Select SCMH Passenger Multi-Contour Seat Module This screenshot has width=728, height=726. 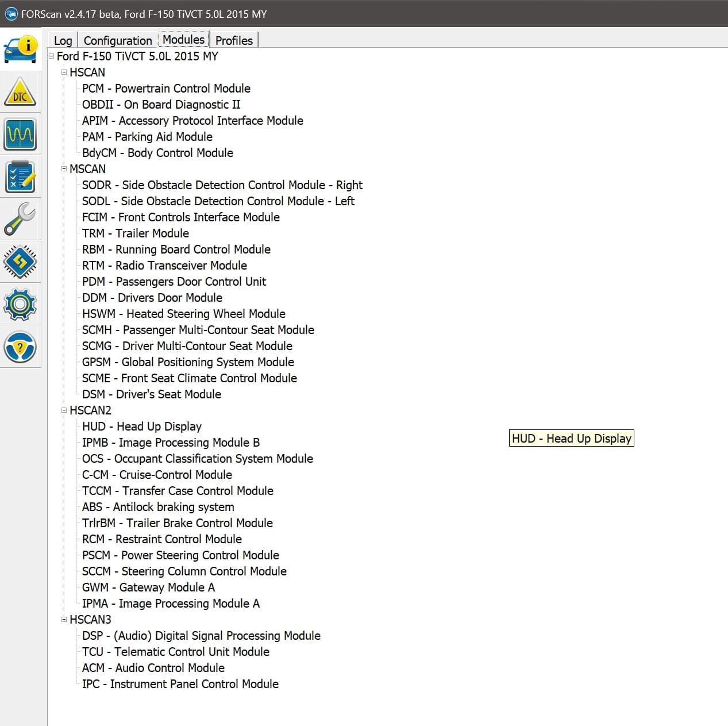[198, 330]
